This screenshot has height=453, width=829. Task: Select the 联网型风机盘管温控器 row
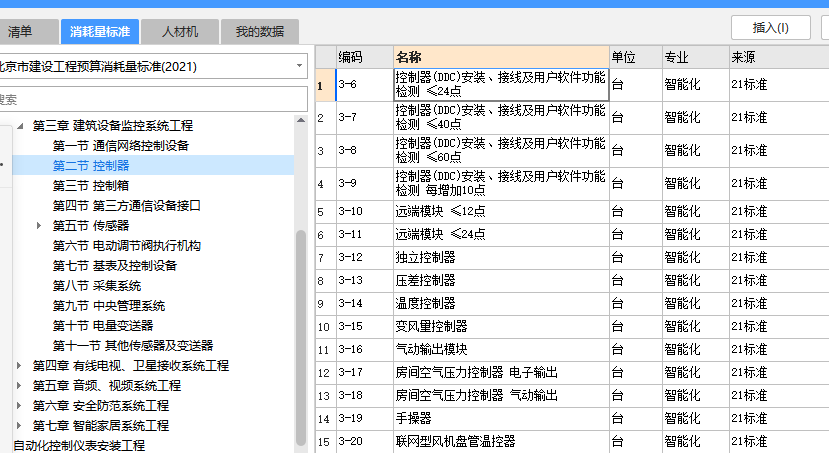click(501, 441)
